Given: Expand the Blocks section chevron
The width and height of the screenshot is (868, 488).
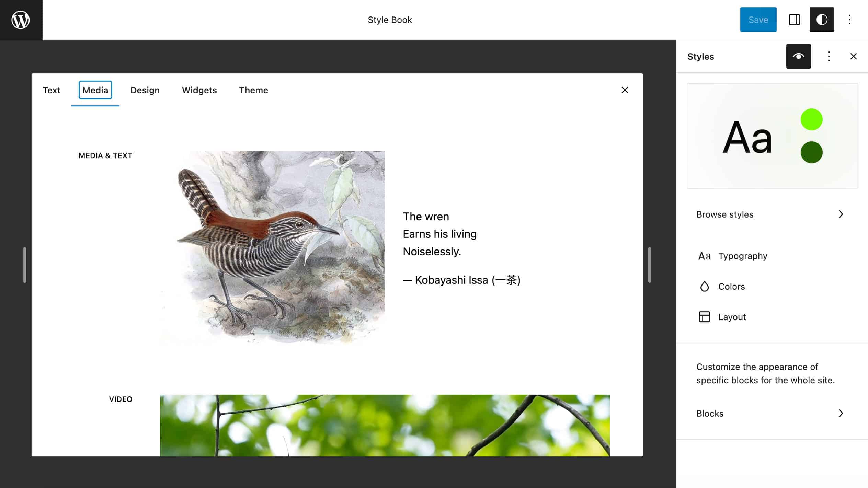Looking at the screenshot, I should (841, 413).
